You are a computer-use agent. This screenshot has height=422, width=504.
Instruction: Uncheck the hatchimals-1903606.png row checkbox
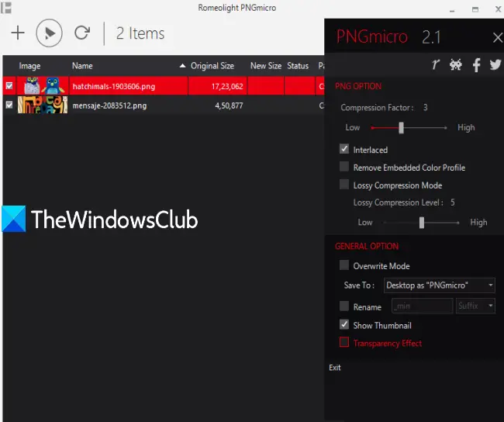coord(9,85)
